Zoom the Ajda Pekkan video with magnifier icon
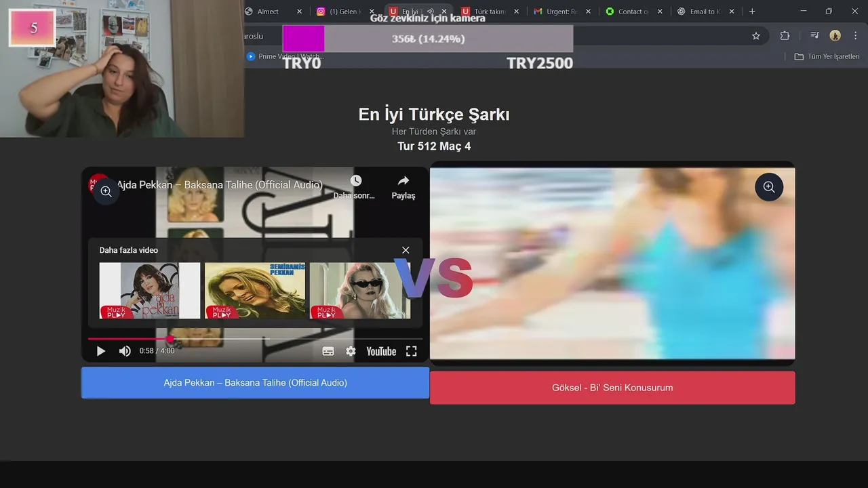The image size is (868, 488). (x=106, y=192)
